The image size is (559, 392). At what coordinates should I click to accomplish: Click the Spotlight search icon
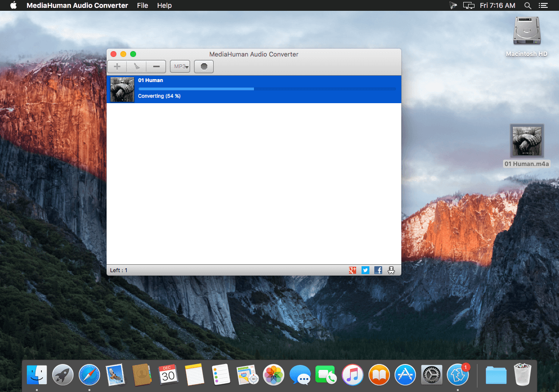[x=528, y=5]
